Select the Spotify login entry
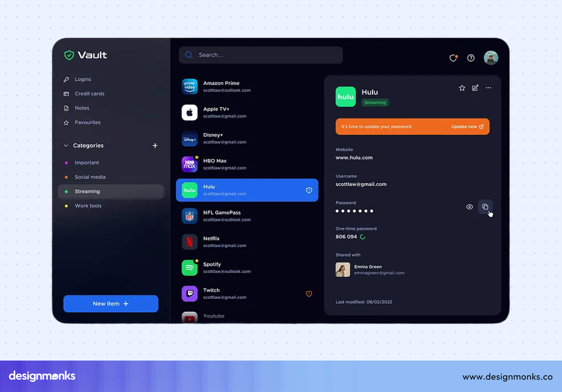This screenshot has width=562, height=392. coord(247,268)
